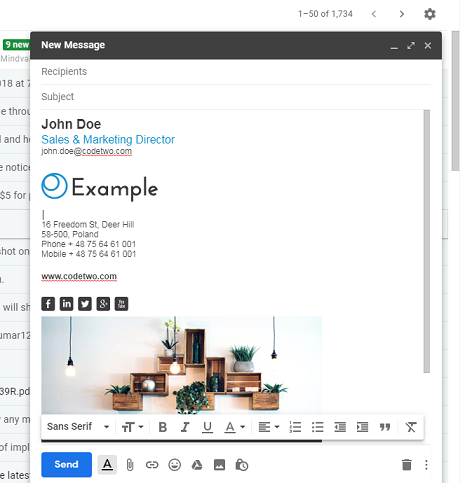The image size is (465, 483).
Task: Click the John Doe name text
Action: coord(71,124)
